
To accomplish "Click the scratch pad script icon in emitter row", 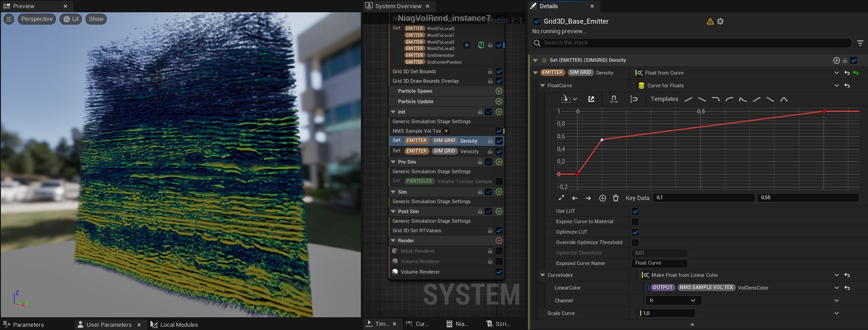I will [x=481, y=45].
